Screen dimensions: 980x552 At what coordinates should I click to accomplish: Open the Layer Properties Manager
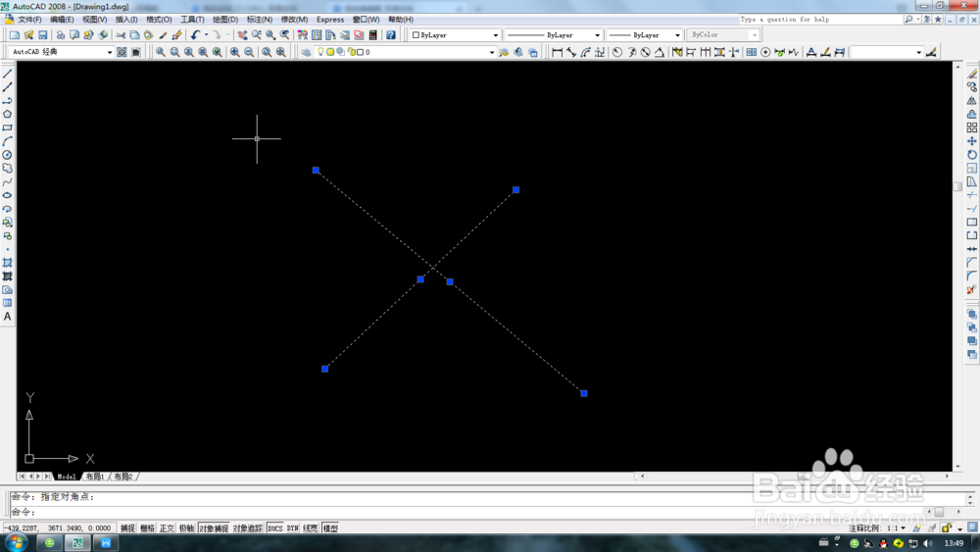306,52
